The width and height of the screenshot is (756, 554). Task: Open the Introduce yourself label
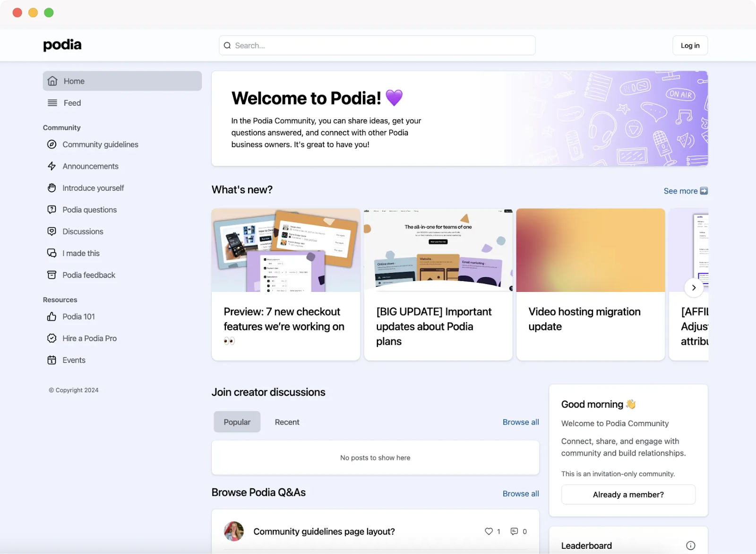click(94, 188)
